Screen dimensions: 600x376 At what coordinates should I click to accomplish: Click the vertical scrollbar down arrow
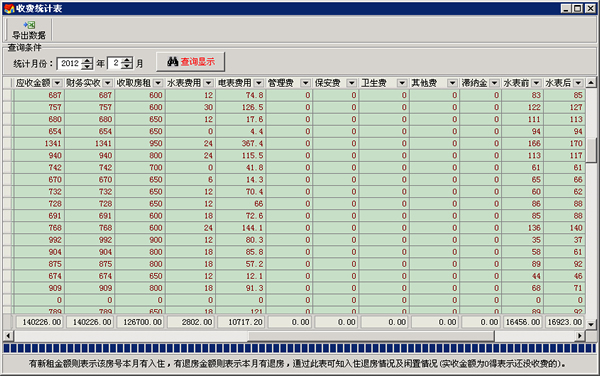tap(591, 324)
